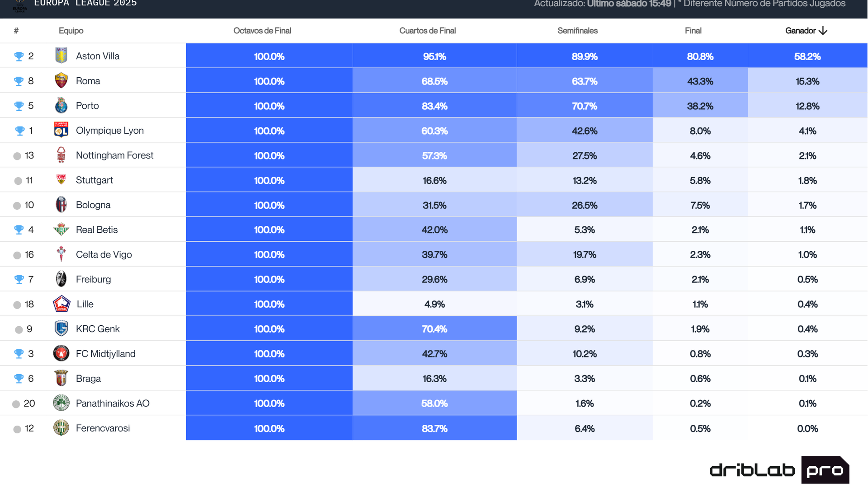Viewport: 868px width, 488px height.
Task: Click the trophy icon beside Real Betis
Action: (19, 230)
